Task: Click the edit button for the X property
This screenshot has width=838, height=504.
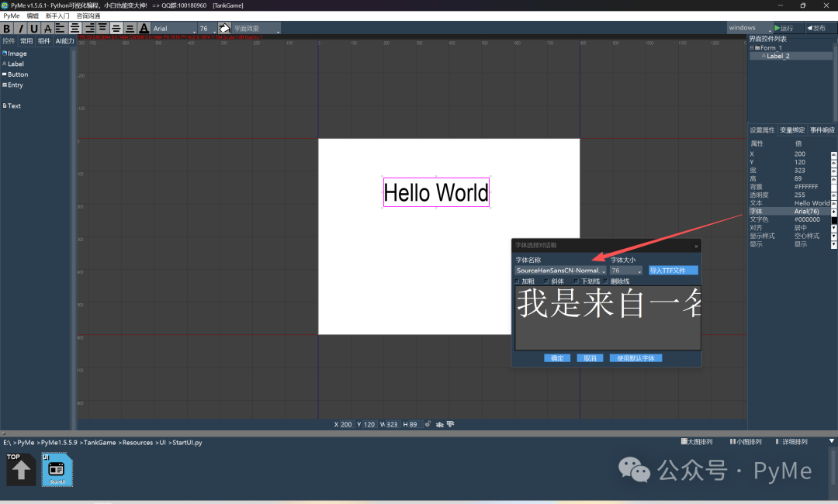Action: coord(833,155)
